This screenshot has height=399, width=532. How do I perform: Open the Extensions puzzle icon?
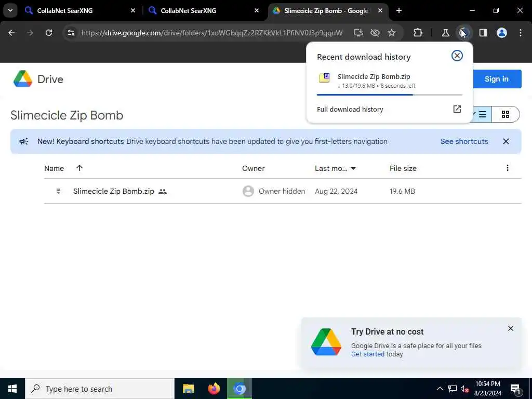(x=418, y=33)
